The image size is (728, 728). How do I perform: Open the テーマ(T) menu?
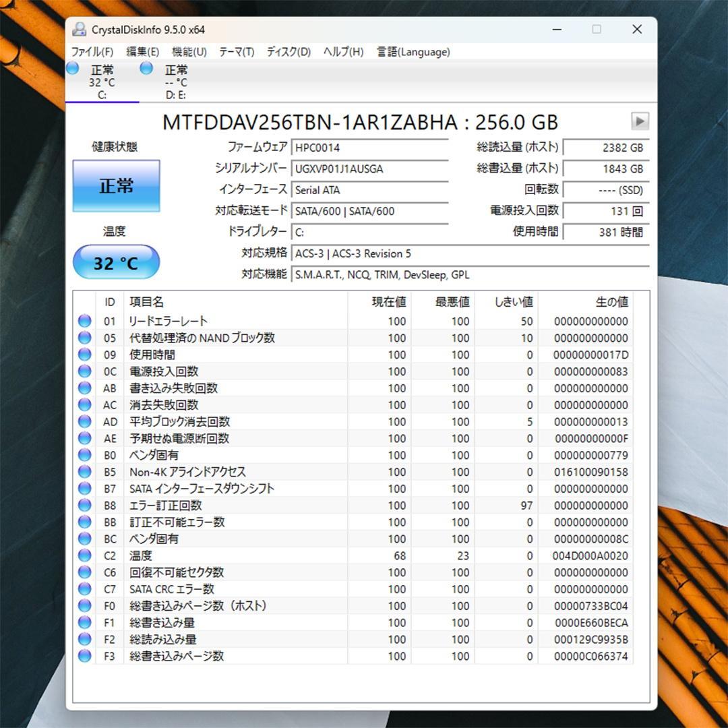pos(235,51)
